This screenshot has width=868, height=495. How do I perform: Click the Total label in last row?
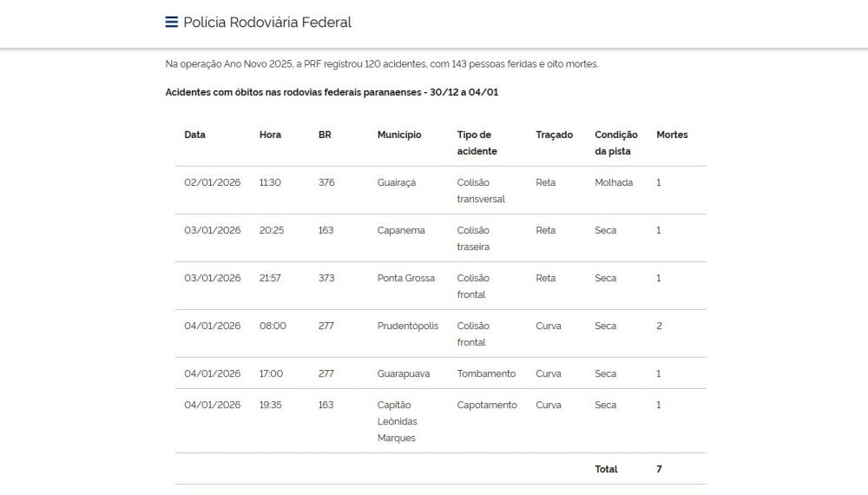(x=606, y=469)
